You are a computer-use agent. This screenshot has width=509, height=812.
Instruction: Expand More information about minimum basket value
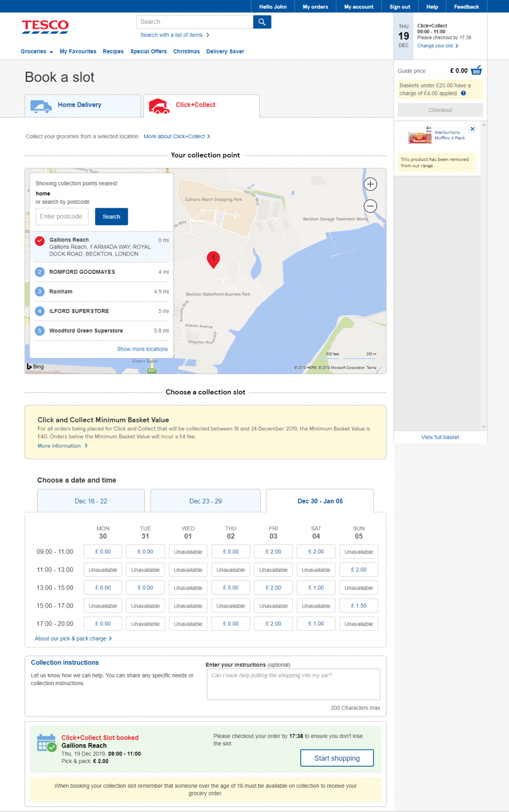[59, 445]
